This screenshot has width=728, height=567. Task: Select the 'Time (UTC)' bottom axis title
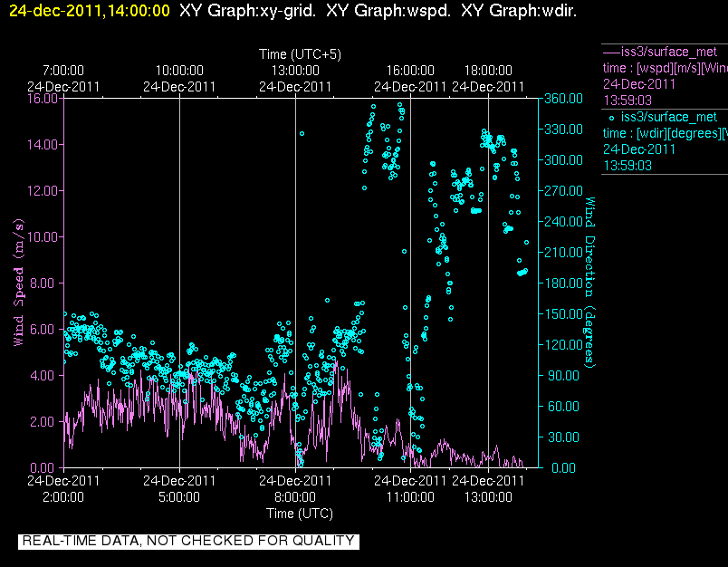coord(299,513)
